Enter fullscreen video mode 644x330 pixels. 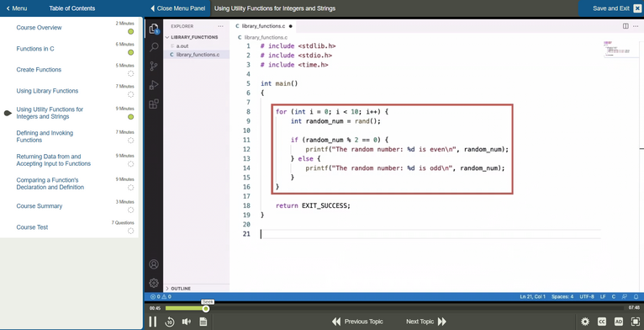point(635,322)
